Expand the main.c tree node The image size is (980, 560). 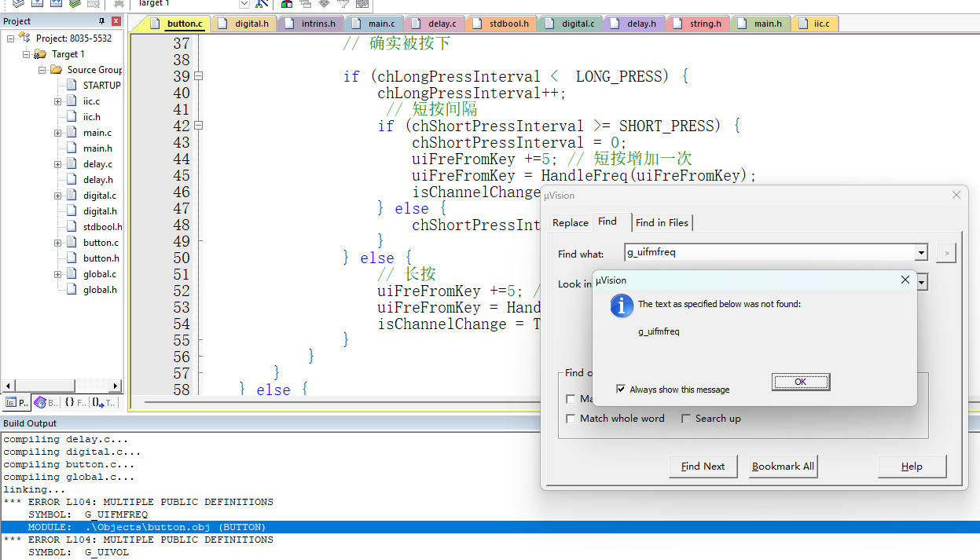57,133
